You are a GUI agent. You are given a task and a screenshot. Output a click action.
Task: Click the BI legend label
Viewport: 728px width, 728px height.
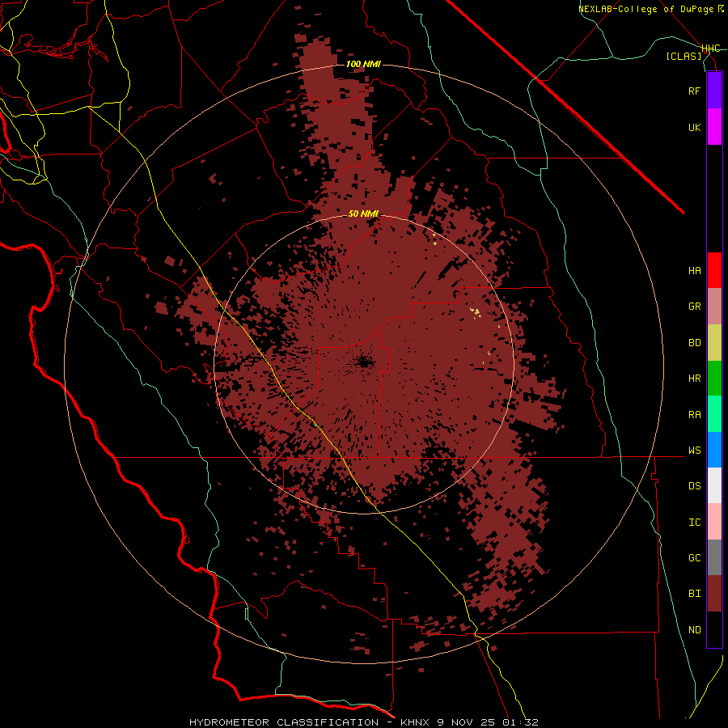coord(694,594)
